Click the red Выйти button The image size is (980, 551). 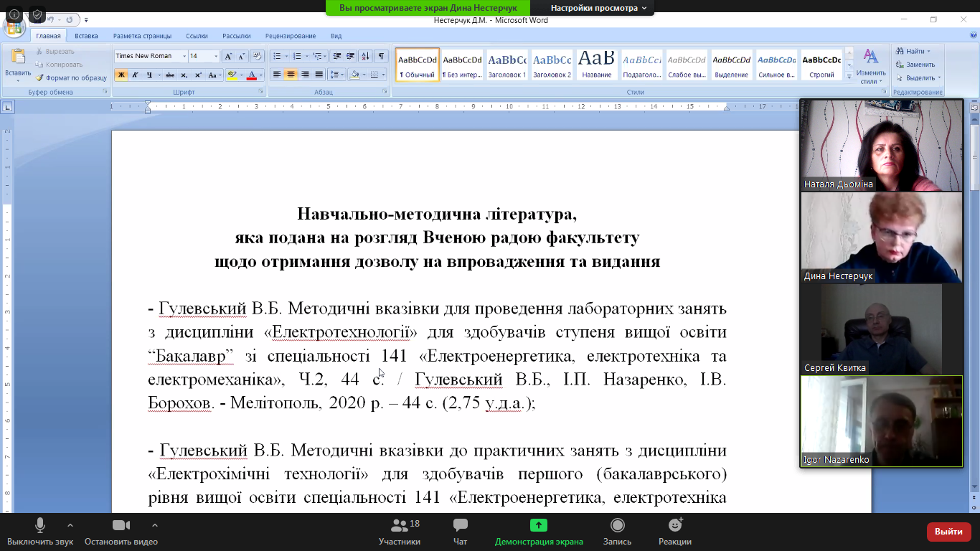(x=948, y=532)
